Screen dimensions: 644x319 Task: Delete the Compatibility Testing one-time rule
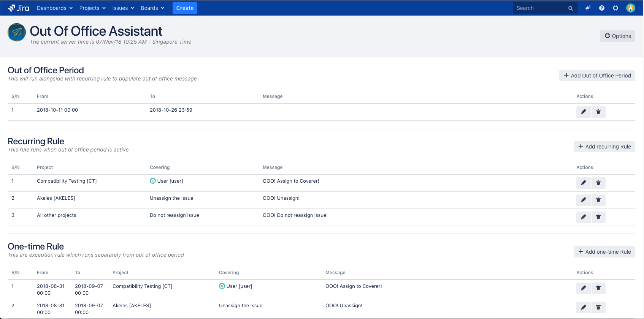pyautogui.click(x=598, y=288)
